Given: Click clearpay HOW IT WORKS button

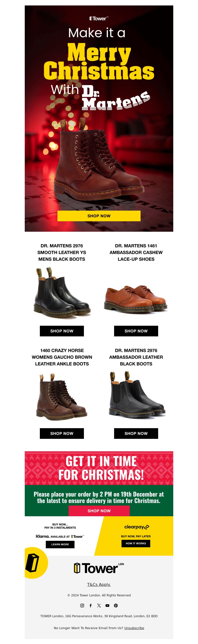Looking at the screenshot, I should click(136, 543).
